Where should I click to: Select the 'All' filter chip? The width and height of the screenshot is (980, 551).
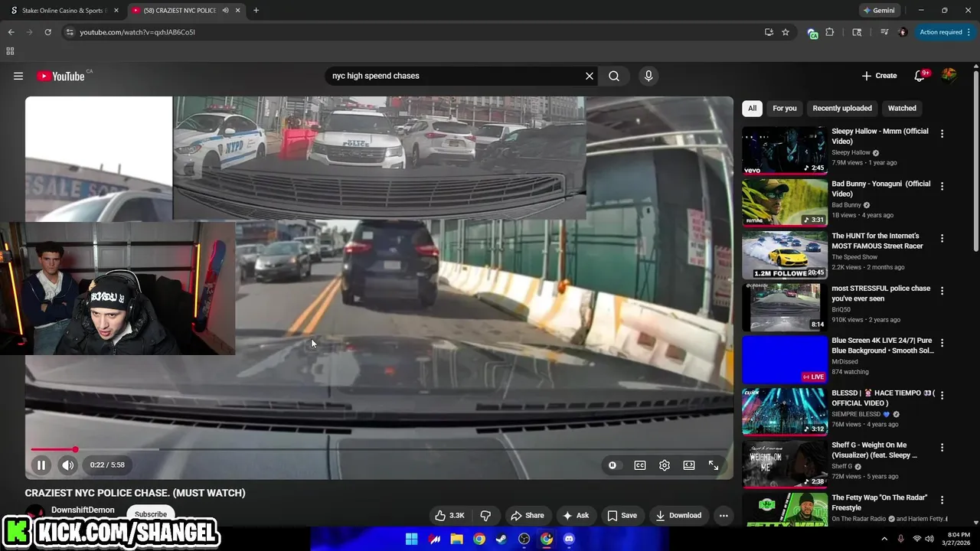[752, 108]
